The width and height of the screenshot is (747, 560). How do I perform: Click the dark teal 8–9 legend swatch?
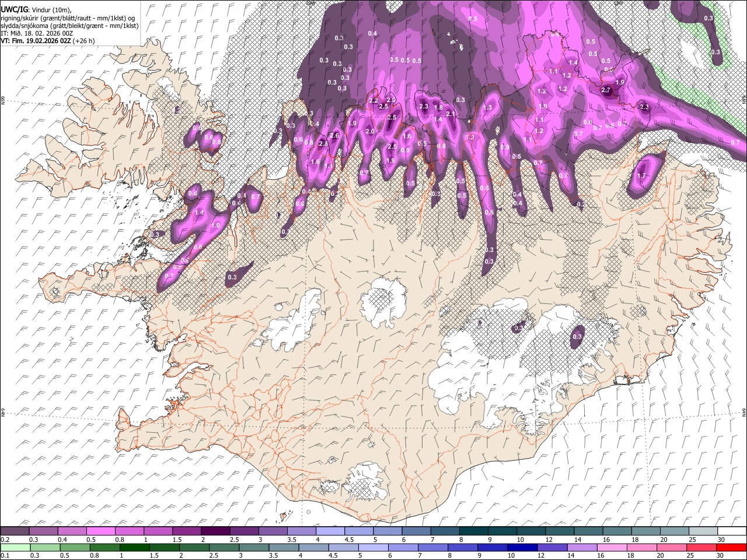[474, 531]
